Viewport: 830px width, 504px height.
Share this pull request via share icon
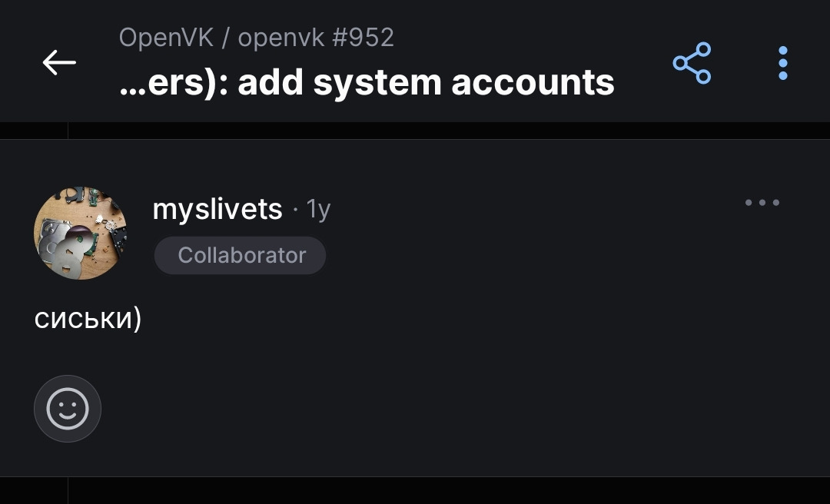pyautogui.click(x=692, y=63)
